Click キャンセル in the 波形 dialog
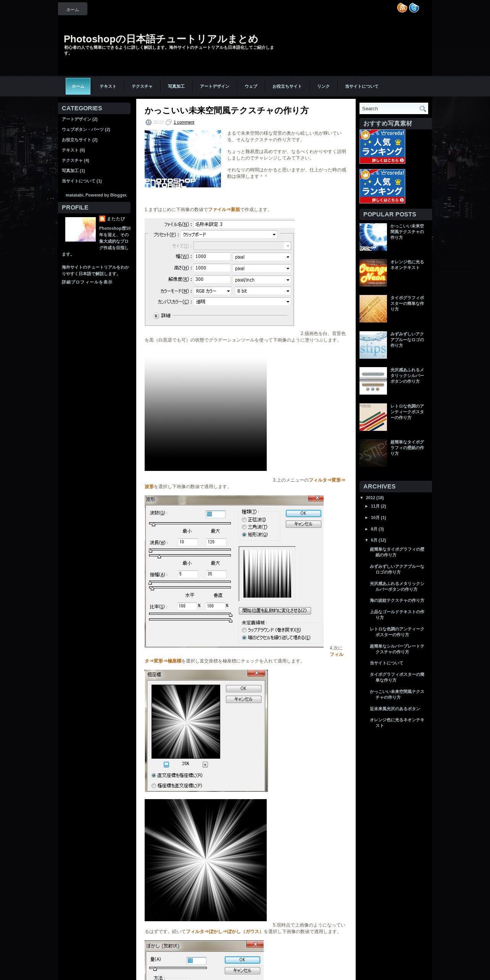This screenshot has width=490, height=980. tap(303, 524)
